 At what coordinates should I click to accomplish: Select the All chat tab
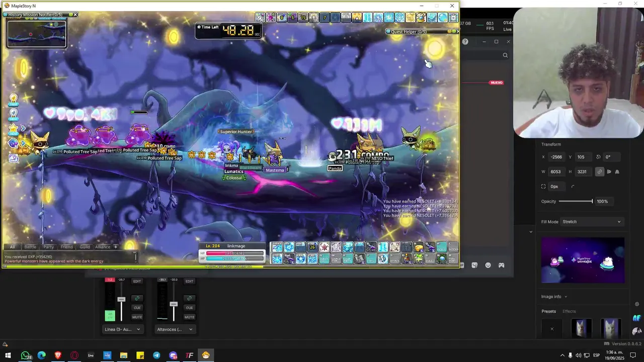pos(12,247)
